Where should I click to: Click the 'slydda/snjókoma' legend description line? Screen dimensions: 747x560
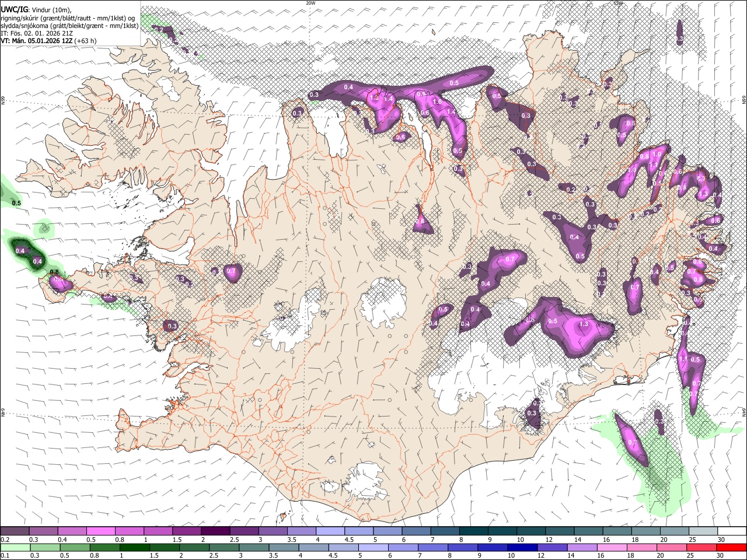click(69, 26)
